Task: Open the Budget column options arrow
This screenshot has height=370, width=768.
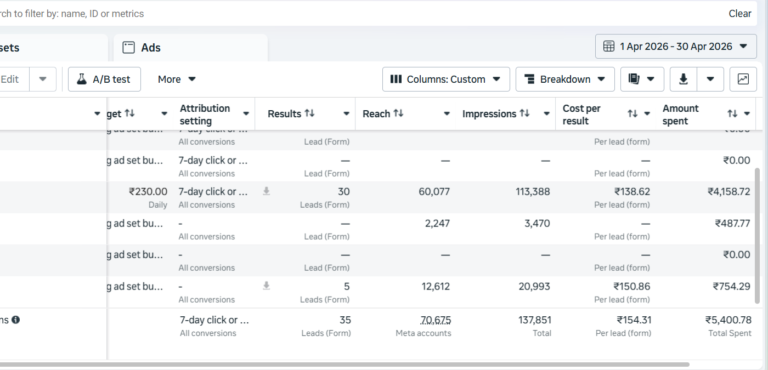Action: click(164, 114)
